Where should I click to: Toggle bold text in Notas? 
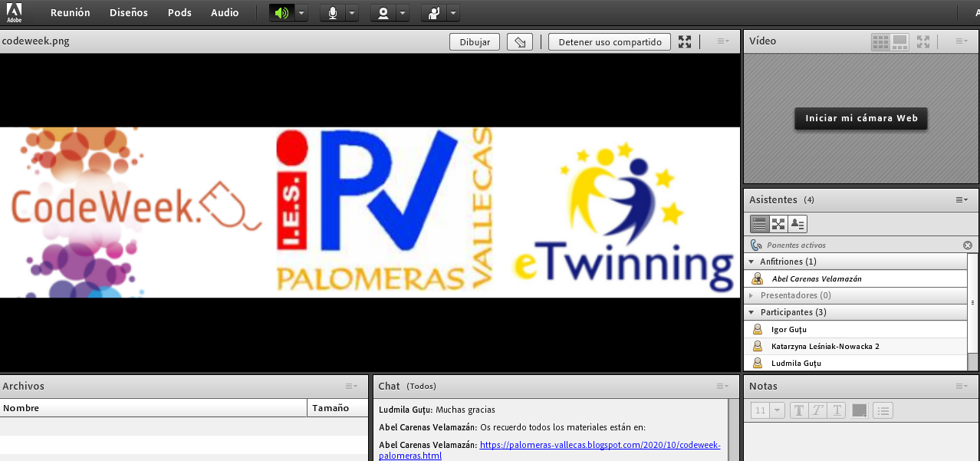799,410
